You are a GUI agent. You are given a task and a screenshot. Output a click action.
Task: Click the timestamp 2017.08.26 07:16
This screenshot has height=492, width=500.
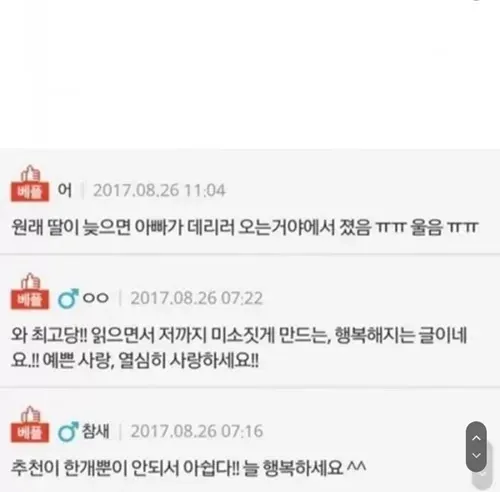tap(197, 431)
